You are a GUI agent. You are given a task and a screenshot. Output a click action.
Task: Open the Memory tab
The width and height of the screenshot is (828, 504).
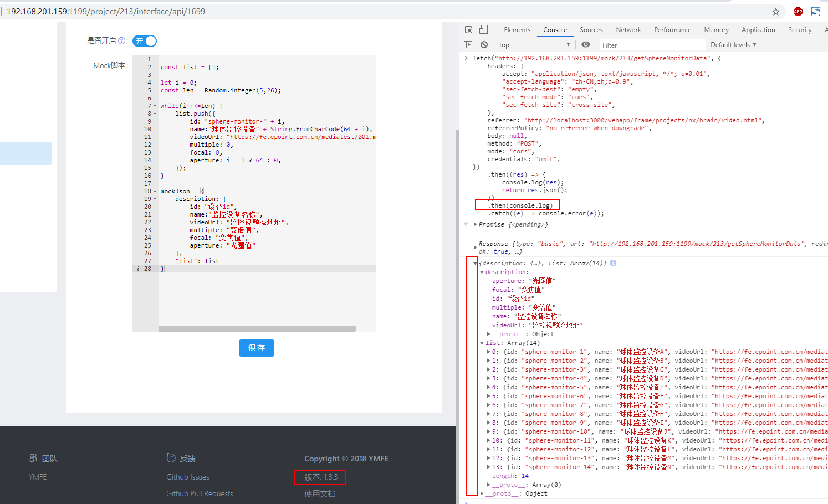[716, 30]
